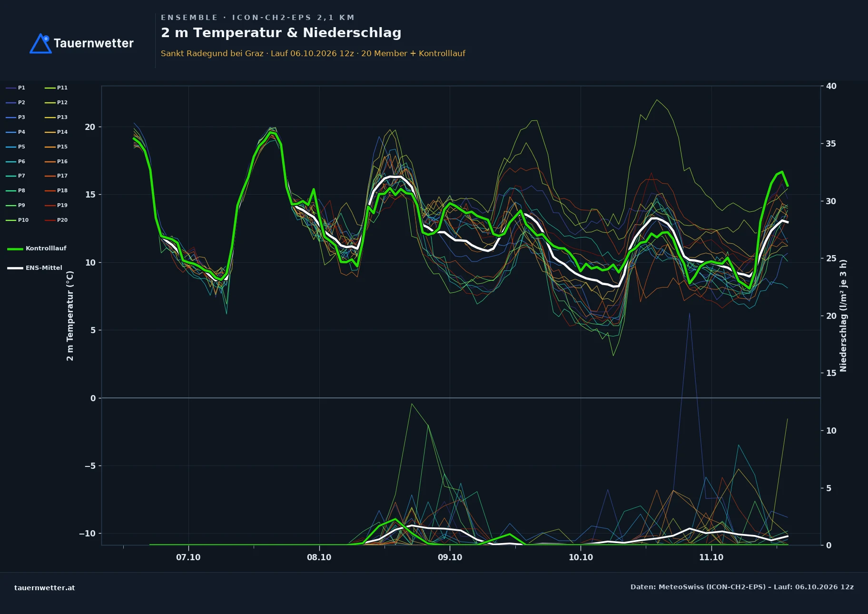This screenshot has width=868, height=614.
Task: Click the white ENS-Mittel legend line swatch
Action: (x=15, y=268)
